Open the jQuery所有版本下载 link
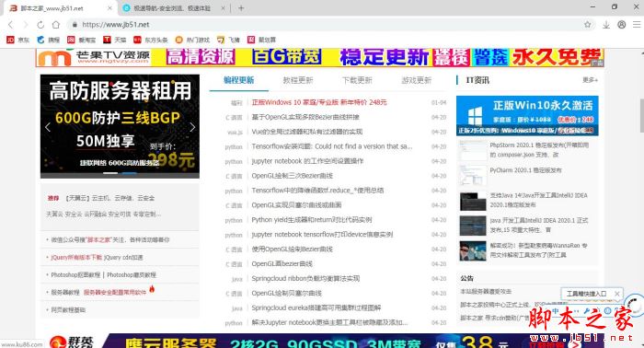The image size is (644, 348). click(76, 257)
